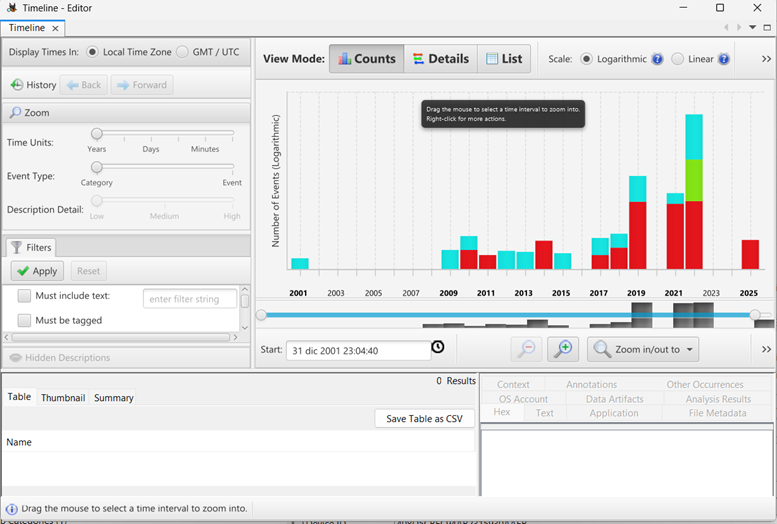Select the Linear scale option
This screenshot has width=777, height=524.
[x=678, y=59]
